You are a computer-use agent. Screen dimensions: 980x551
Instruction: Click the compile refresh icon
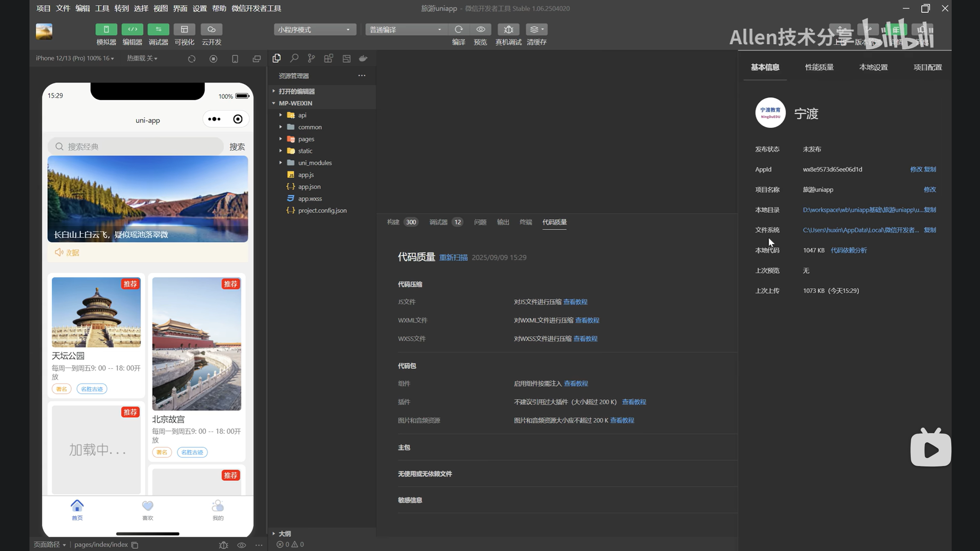click(x=459, y=29)
